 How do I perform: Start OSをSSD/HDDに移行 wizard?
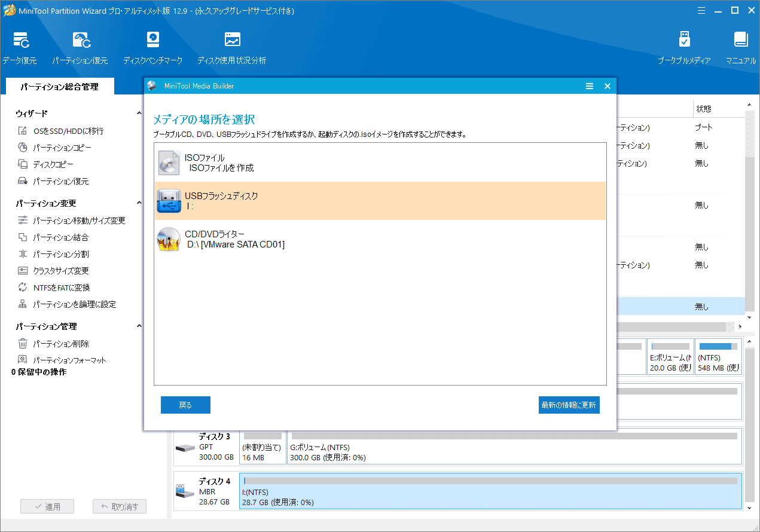[x=60, y=131]
